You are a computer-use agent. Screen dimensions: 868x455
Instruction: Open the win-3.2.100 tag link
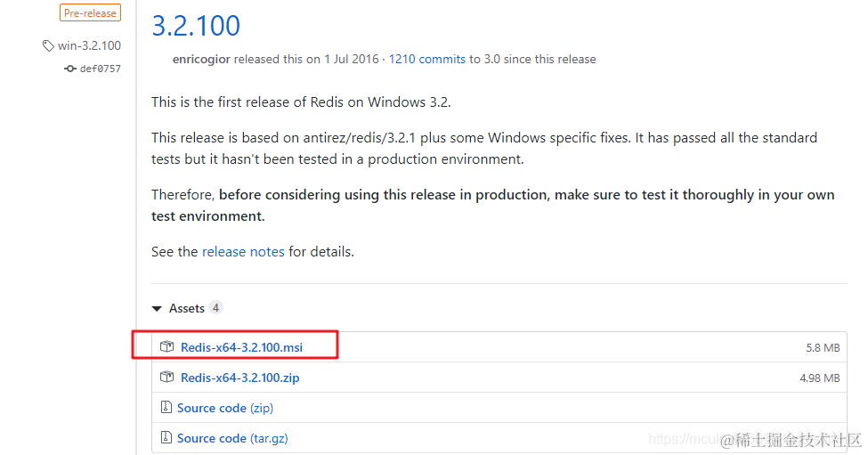click(x=89, y=45)
